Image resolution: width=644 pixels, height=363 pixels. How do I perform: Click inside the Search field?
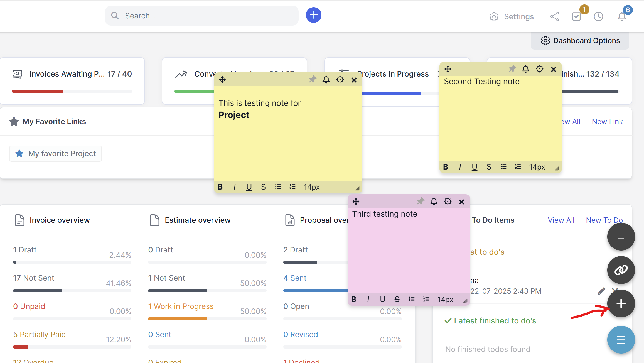coord(201,16)
